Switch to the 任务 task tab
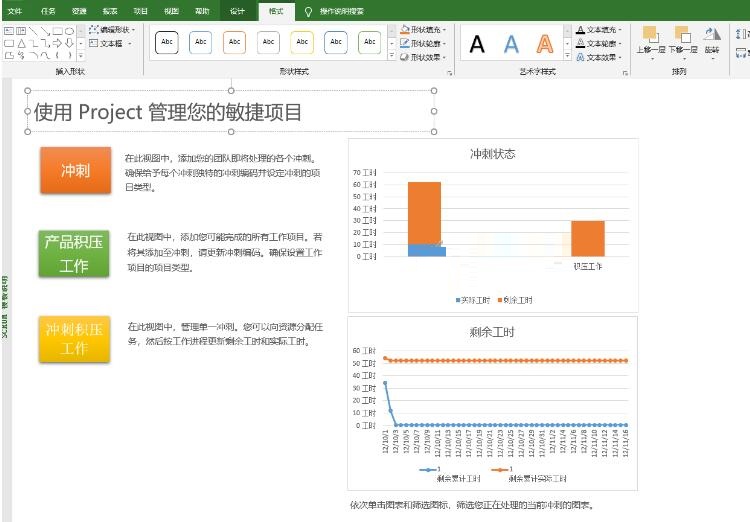Screen dimensions: 750x522 coord(48,11)
